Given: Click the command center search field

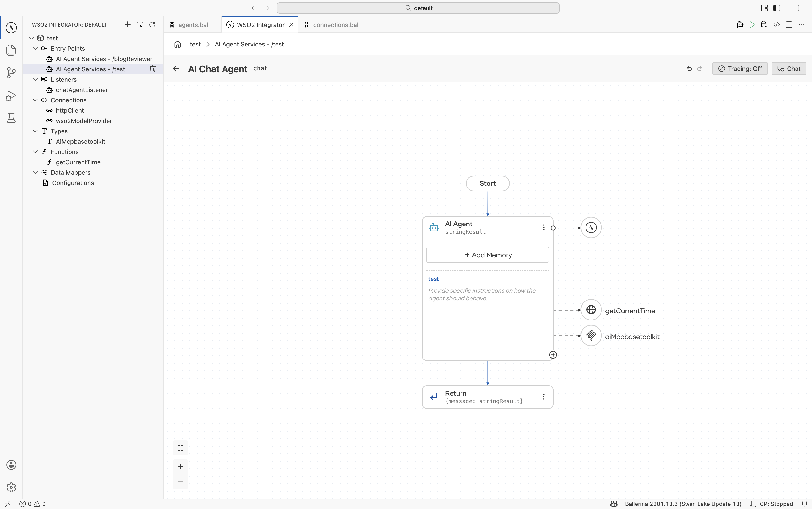Looking at the screenshot, I should click(x=418, y=8).
